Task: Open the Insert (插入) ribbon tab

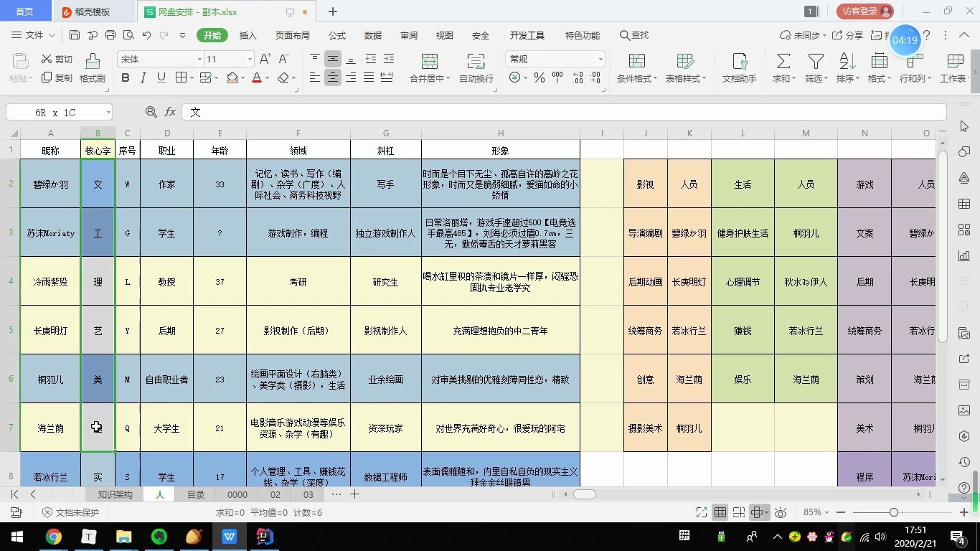Action: click(248, 35)
